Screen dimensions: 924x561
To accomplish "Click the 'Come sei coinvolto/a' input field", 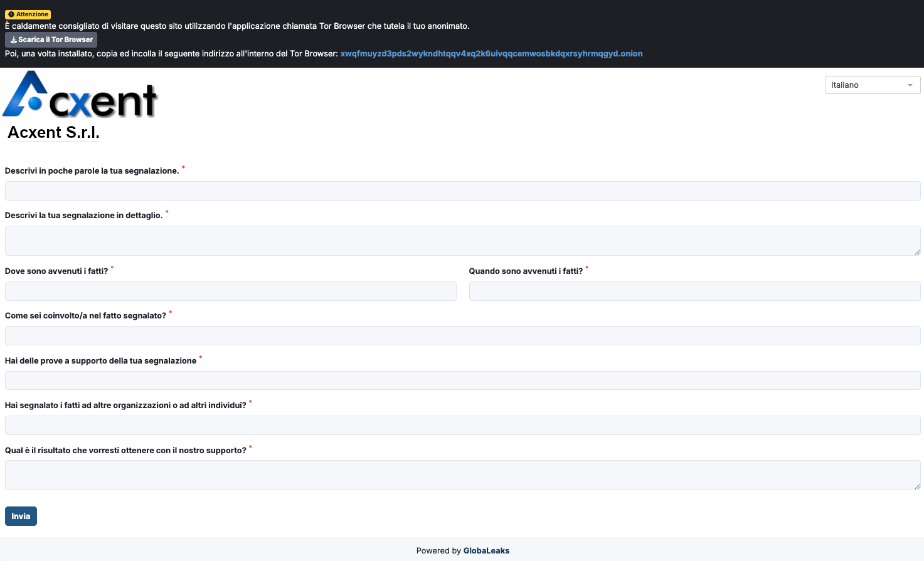I will click(462, 336).
